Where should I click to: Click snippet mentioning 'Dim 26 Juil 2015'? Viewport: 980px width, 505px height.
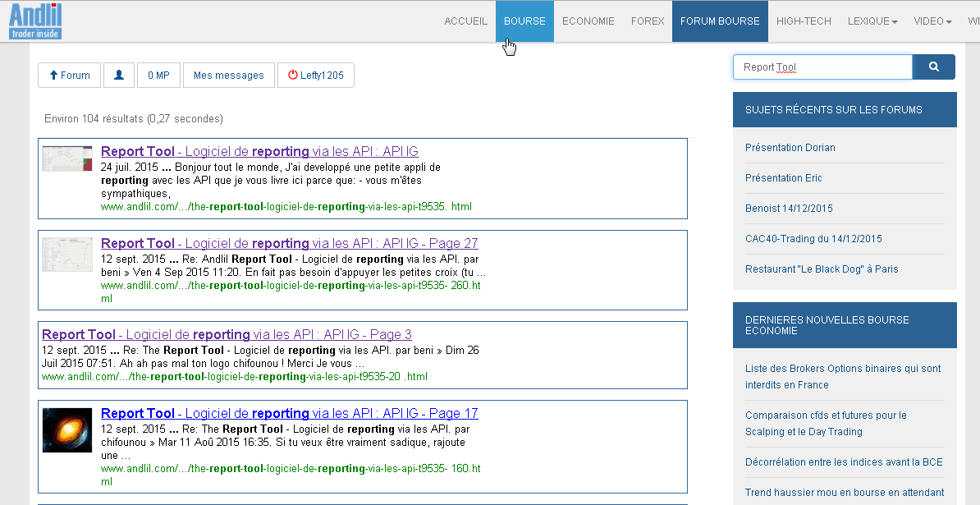[260, 357]
